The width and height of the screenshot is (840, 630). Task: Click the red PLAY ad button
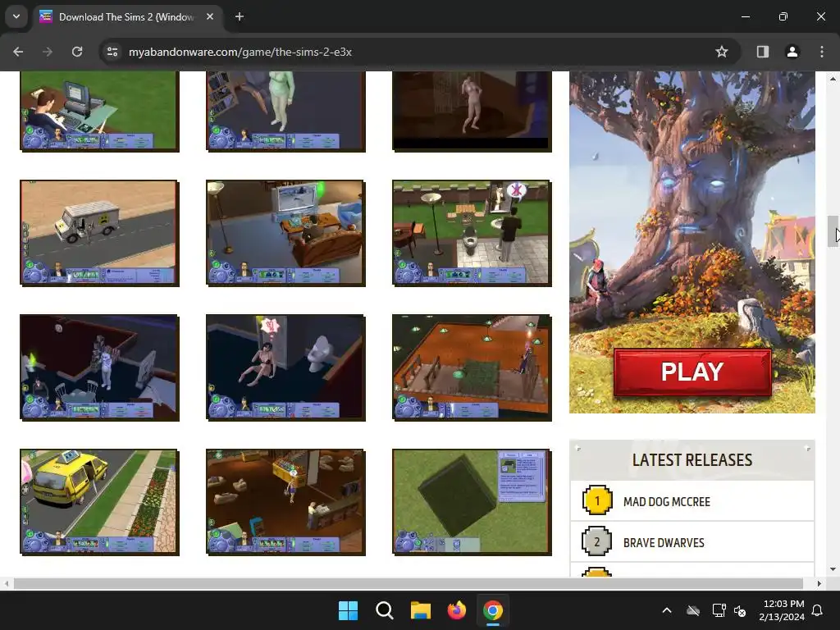[692, 372]
